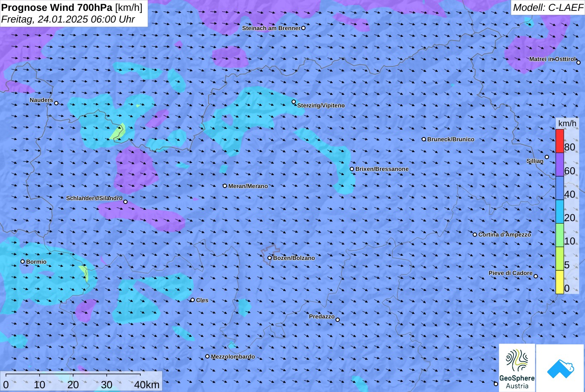Image resolution: width=585 pixels, height=392 pixels.
Task: Click the 'Pieve di Cadore' town label
Action: click(511, 273)
